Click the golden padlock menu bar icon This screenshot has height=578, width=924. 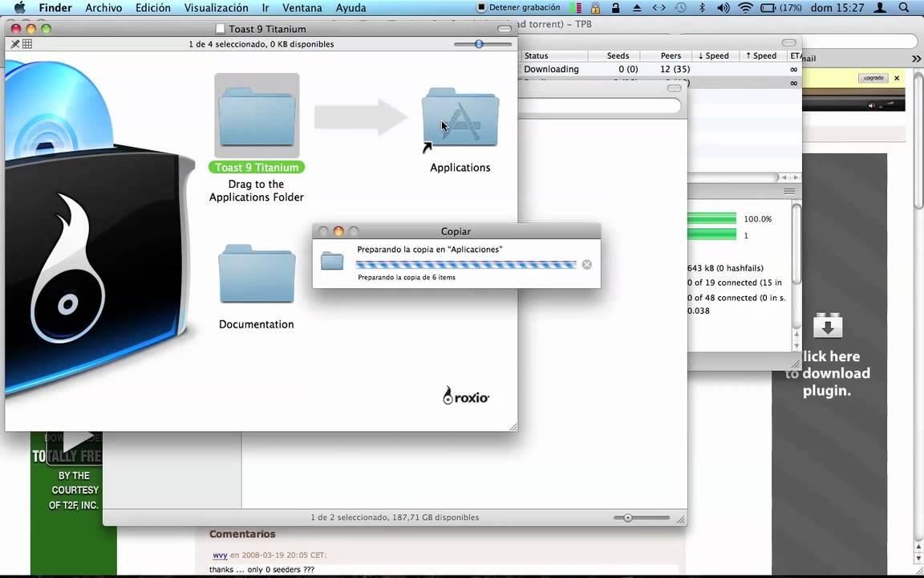pos(596,8)
